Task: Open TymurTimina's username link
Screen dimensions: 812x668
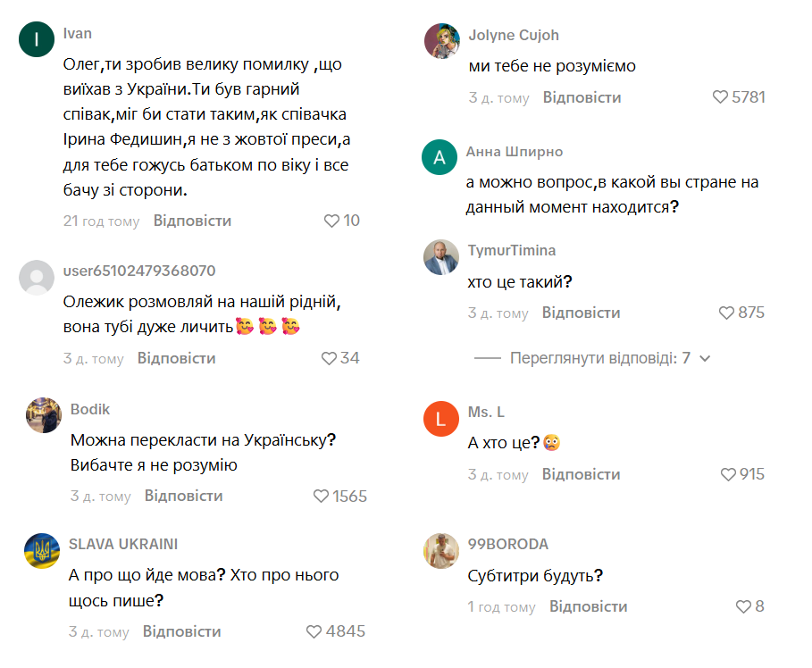Action: 511,250
